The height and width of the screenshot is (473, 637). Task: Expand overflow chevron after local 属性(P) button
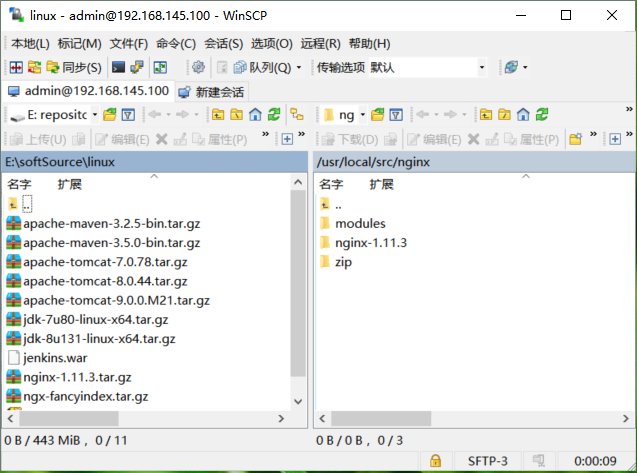click(265, 134)
